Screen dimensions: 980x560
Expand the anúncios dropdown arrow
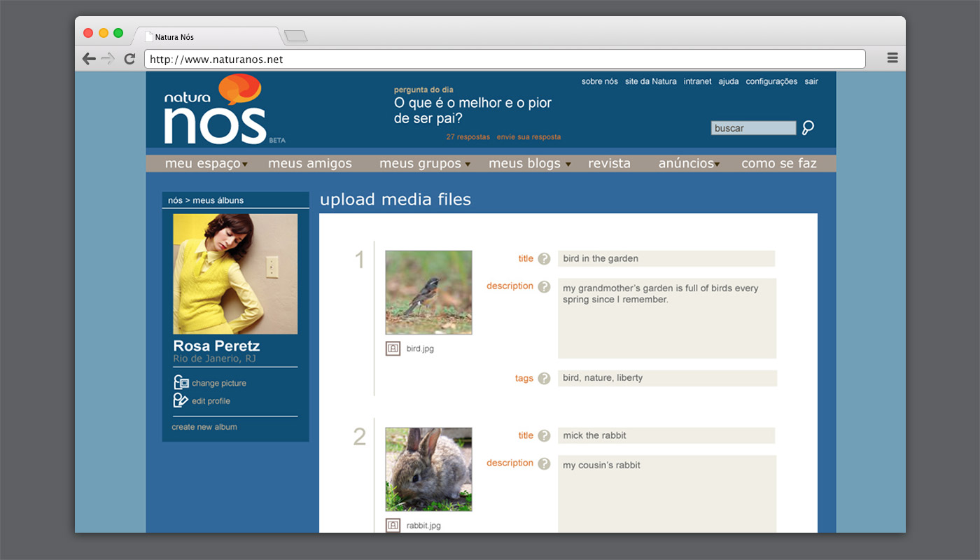click(x=717, y=165)
